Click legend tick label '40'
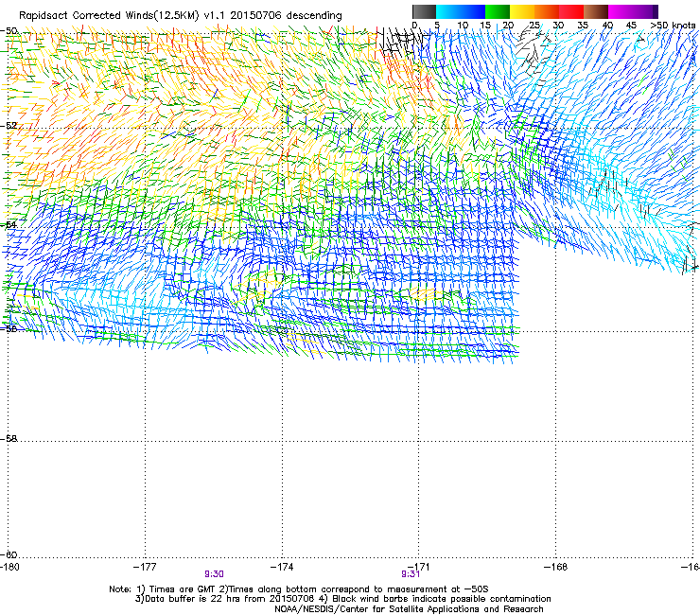The height and width of the screenshot is (615, 700). (607, 26)
